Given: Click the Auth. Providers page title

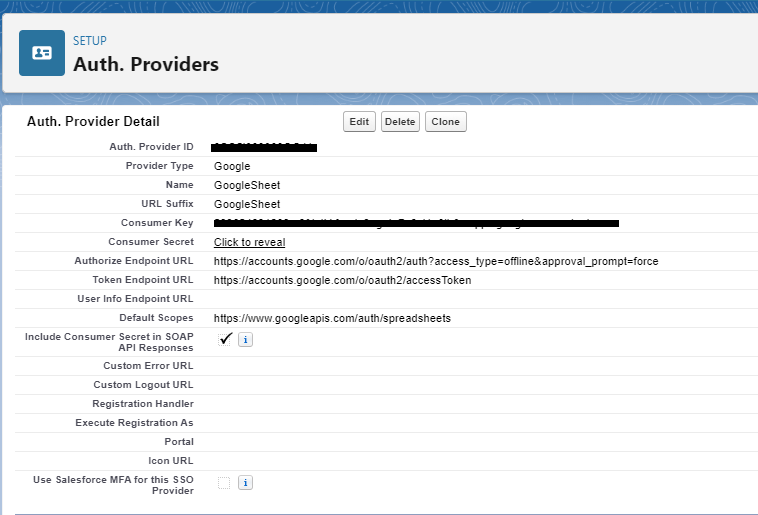Looking at the screenshot, I should point(146,64).
